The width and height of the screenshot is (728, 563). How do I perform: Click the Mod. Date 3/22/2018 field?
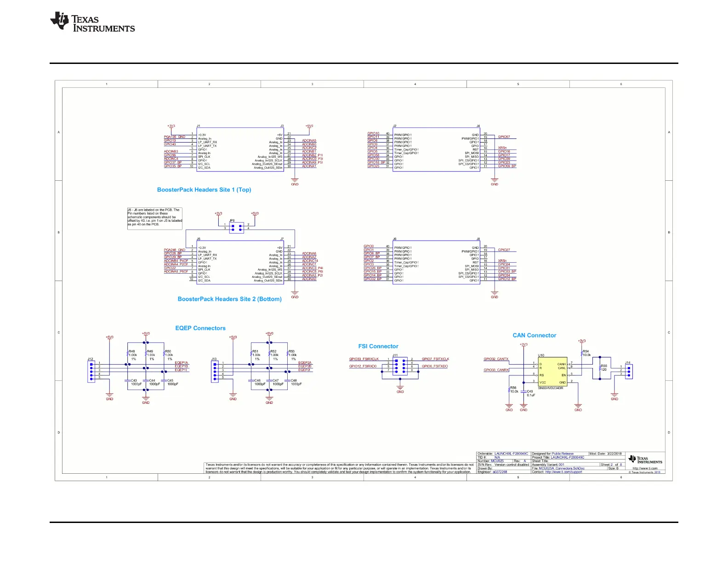point(606,454)
